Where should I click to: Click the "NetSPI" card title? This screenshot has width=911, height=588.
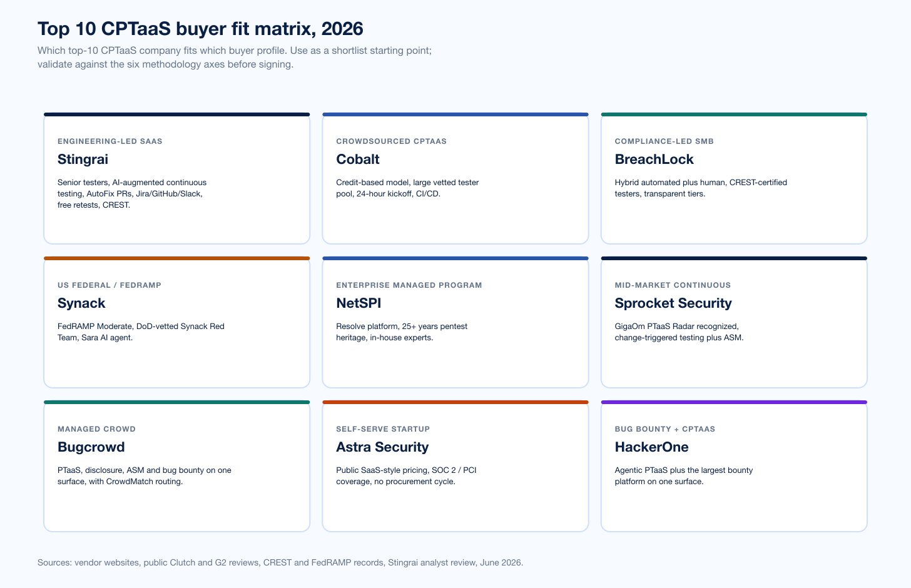click(359, 303)
